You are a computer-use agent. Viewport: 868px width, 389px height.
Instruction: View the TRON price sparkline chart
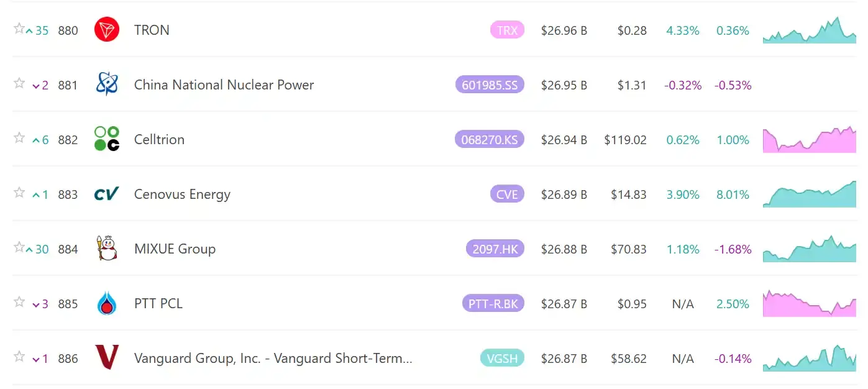click(x=809, y=31)
